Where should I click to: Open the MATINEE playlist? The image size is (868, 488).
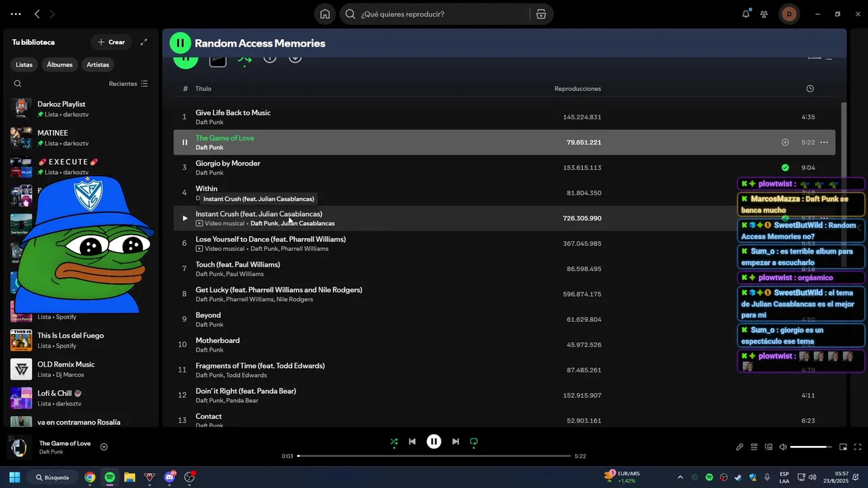tap(80, 138)
